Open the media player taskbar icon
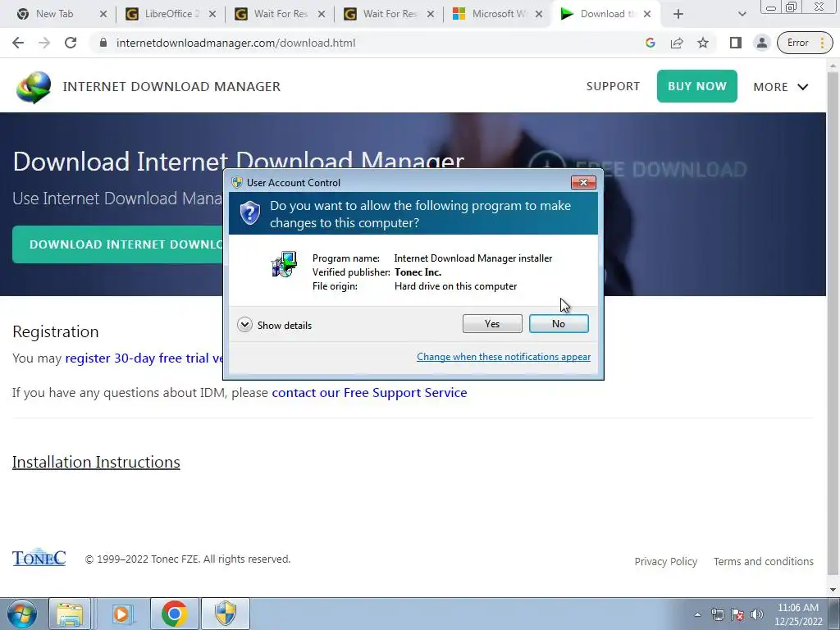This screenshot has width=840, height=630. coord(121,614)
